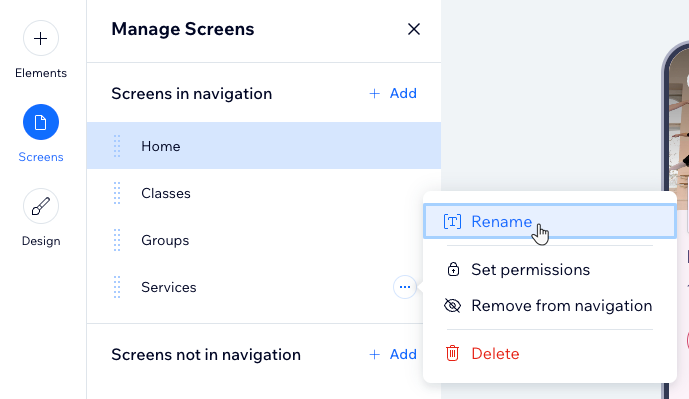The height and width of the screenshot is (399, 689).
Task: Click the Screens label in sidebar
Action: (41, 157)
